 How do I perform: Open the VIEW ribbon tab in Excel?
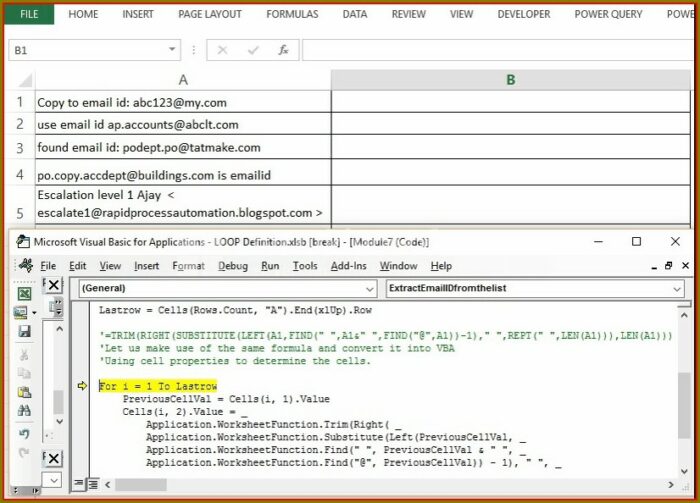[x=461, y=14]
